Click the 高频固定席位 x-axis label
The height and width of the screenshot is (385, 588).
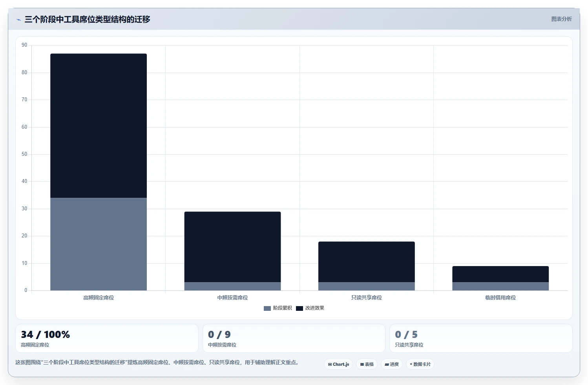click(x=99, y=298)
